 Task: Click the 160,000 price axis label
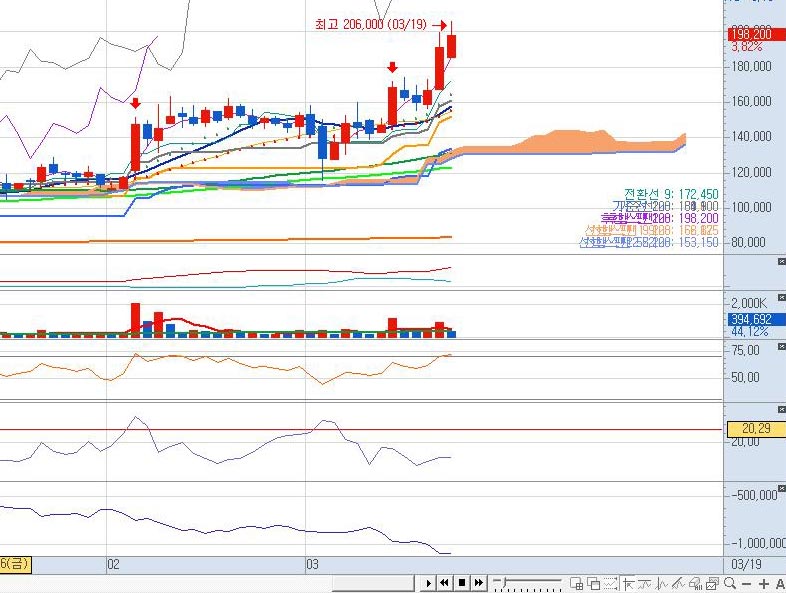pyautogui.click(x=751, y=102)
